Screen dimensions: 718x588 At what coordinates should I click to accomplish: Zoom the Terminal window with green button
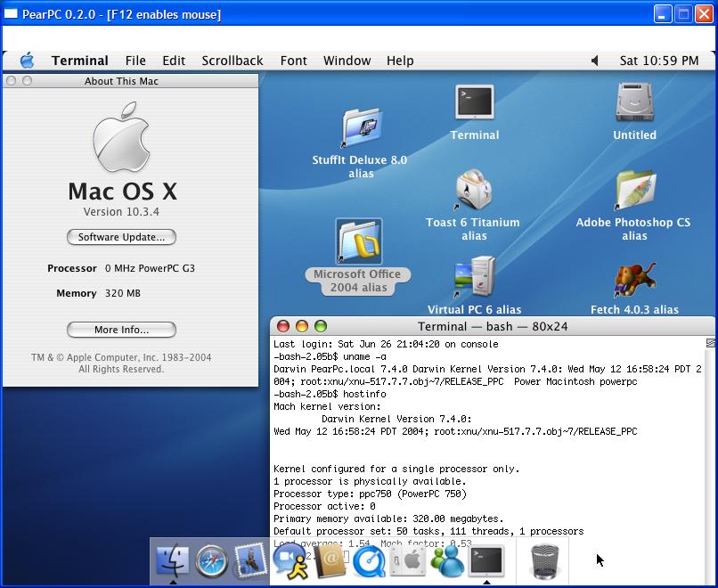321,326
